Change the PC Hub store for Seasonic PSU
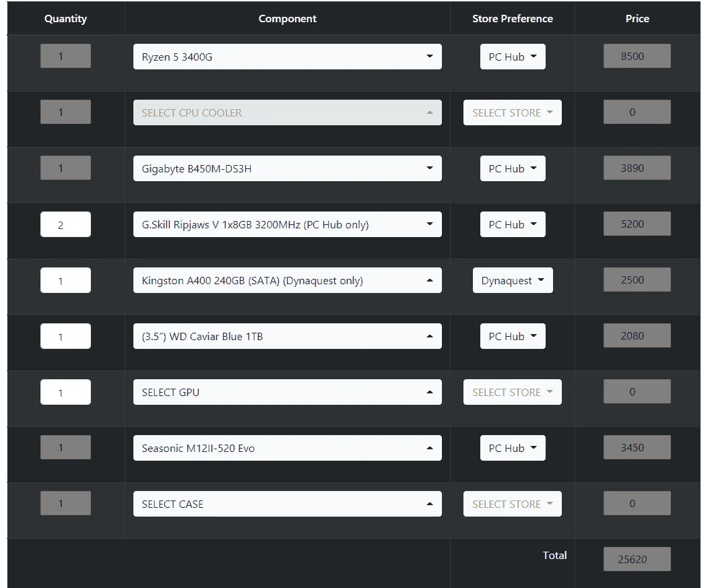Image resolution: width=710 pixels, height=588 pixels. 513,448
